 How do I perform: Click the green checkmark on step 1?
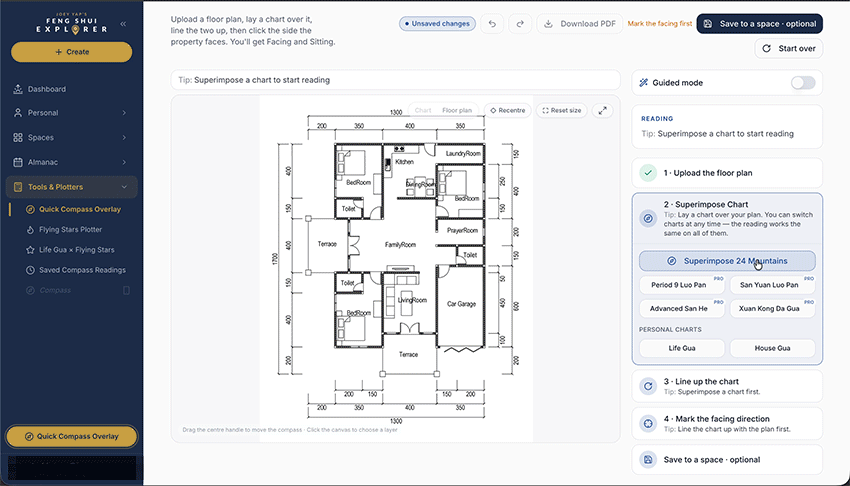[648, 173]
